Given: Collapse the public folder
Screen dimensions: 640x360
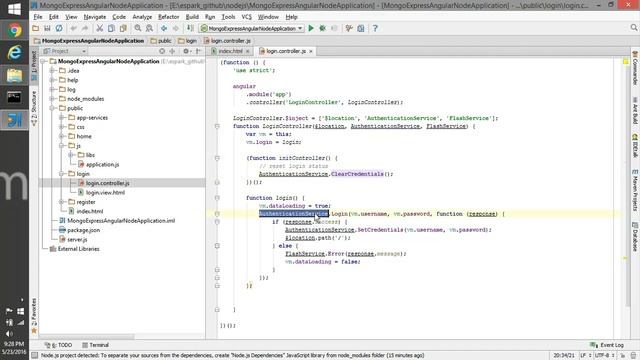Looking at the screenshot, I should point(52,108).
